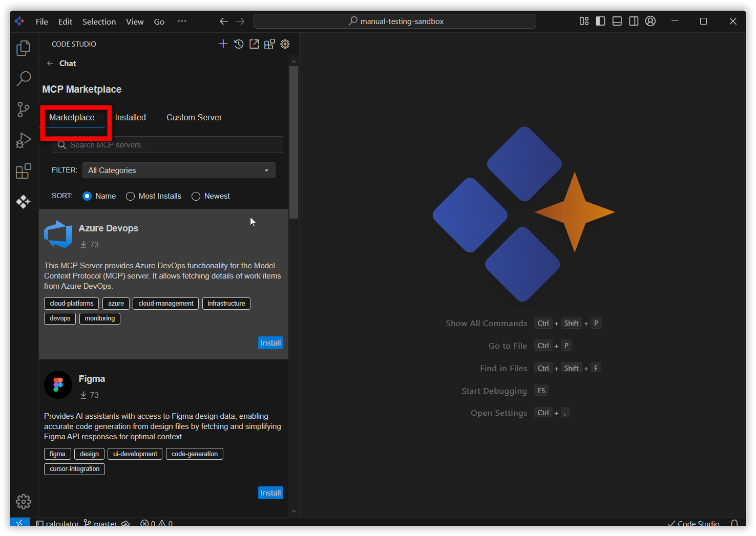756x536 pixels.
Task: Go back to Chat with arrow
Action: 50,63
